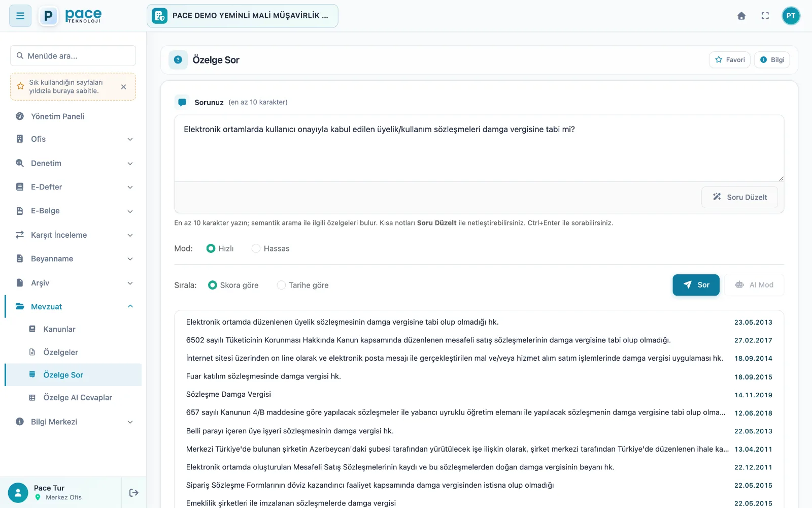Toggle fullscreen mode icon
Viewport: 812px width, 508px height.
point(765,16)
